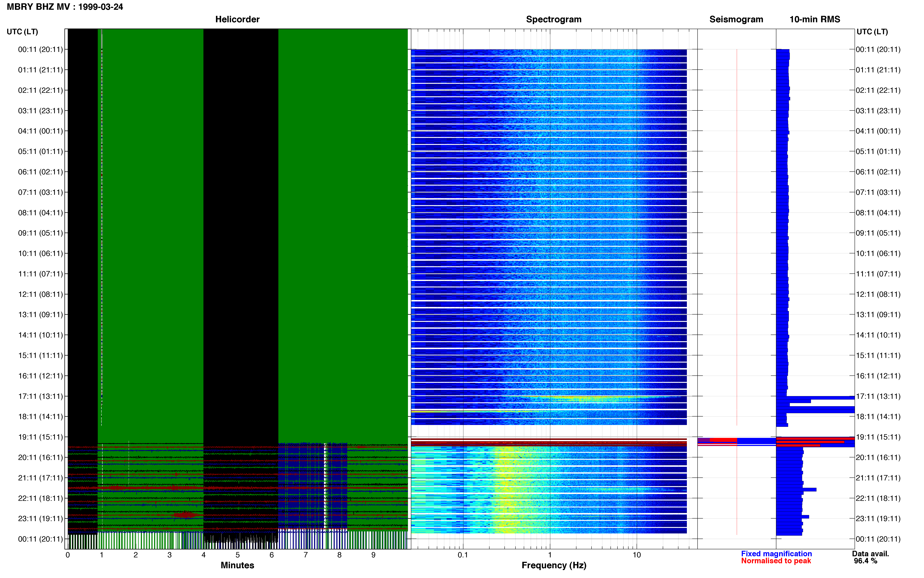Select the 'Spectrogram' panel heading

[554, 19]
